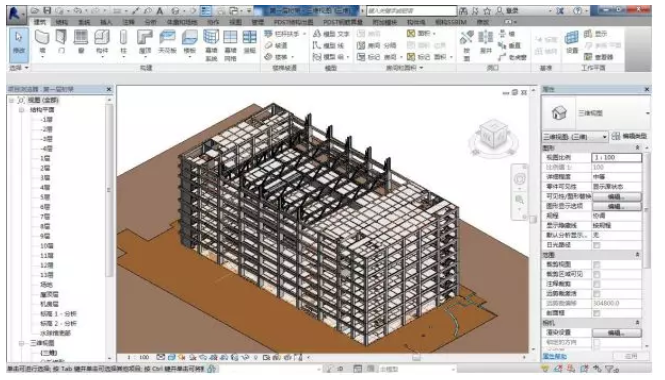665x380 pixels.
Task: Collapse the 3D Views tree node
Action: [x=21, y=343]
